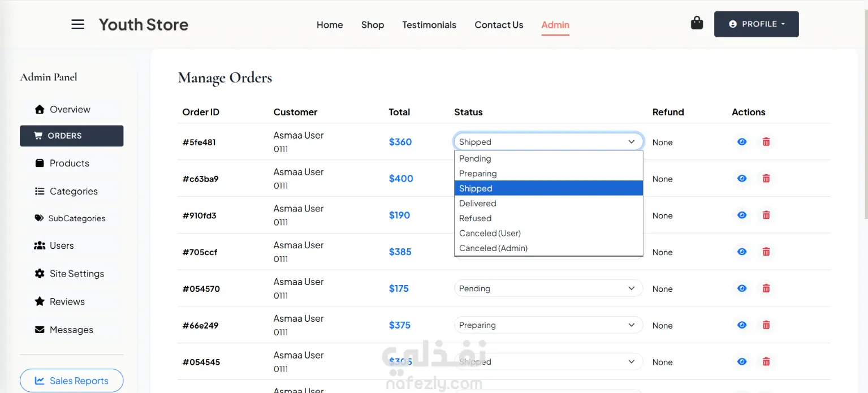
Task: Choose Shipped option in the open list
Action: click(549, 188)
